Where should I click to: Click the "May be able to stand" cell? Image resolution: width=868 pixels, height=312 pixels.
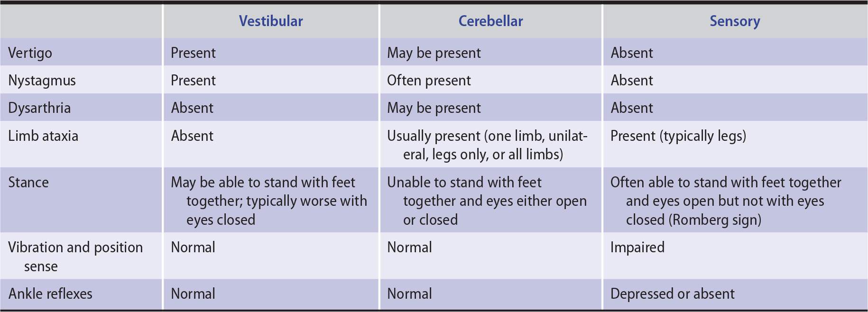(269, 201)
